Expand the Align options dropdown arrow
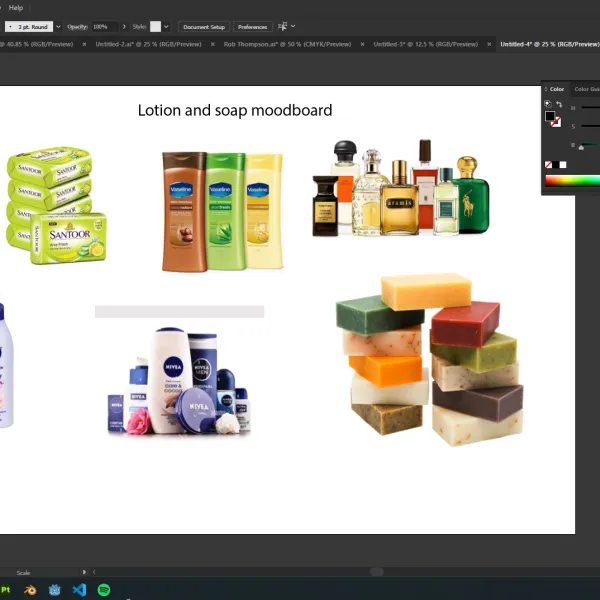The height and width of the screenshot is (600, 600). pos(293,26)
